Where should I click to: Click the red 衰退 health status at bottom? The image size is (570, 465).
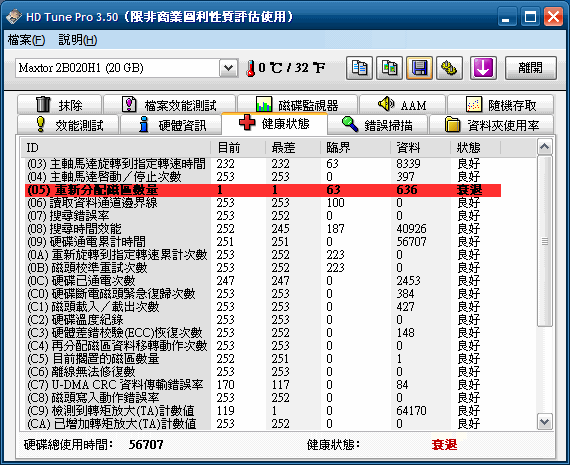tap(444, 444)
